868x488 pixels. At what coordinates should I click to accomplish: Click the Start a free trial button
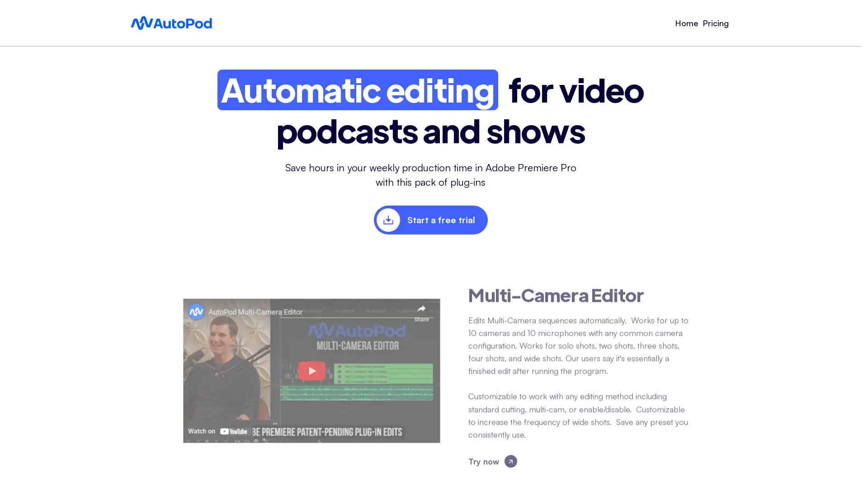[430, 220]
